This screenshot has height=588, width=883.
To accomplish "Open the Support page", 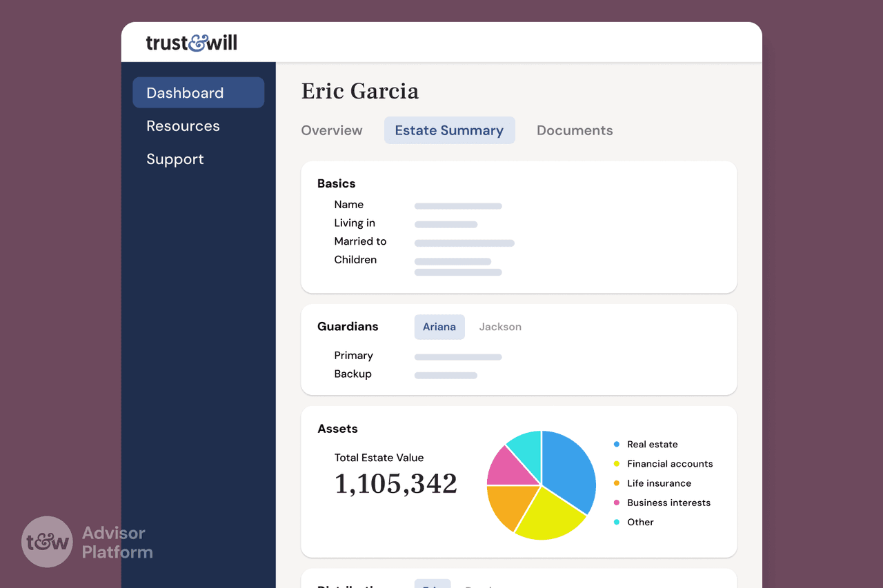I will click(x=175, y=159).
